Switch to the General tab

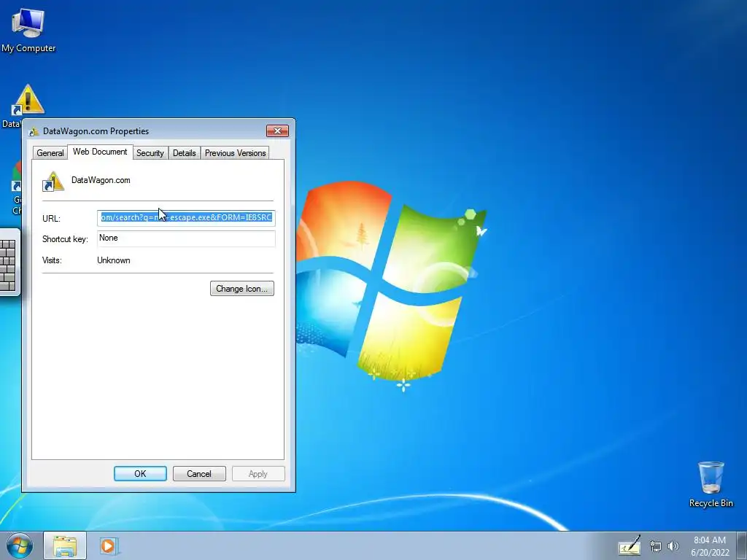[50, 153]
